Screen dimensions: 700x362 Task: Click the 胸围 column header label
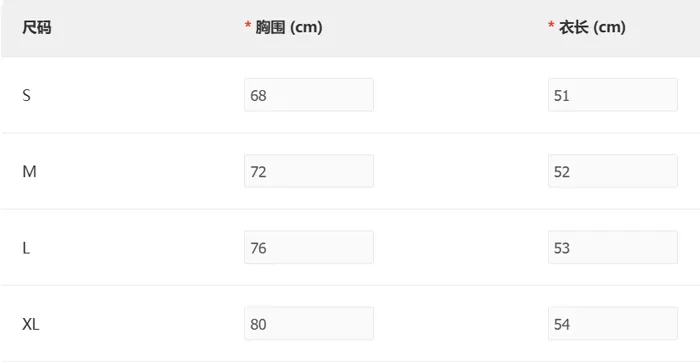[x=270, y=27]
